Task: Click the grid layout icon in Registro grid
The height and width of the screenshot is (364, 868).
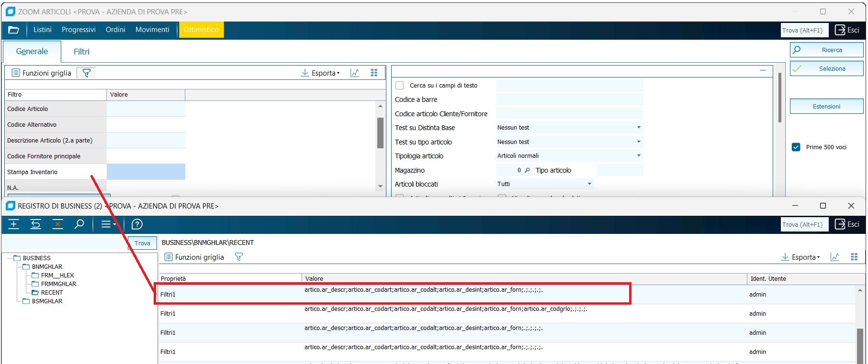Action: pyautogui.click(x=854, y=257)
